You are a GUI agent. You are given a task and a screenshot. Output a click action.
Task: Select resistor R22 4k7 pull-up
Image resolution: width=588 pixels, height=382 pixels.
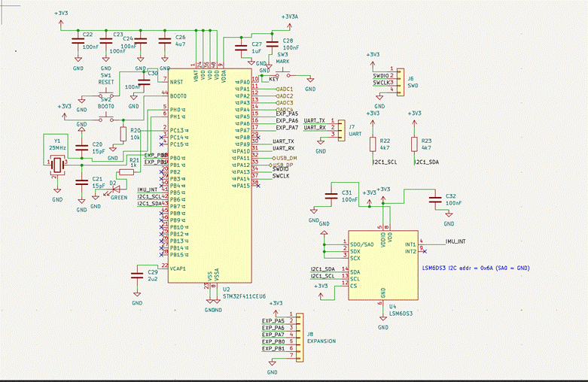click(373, 144)
